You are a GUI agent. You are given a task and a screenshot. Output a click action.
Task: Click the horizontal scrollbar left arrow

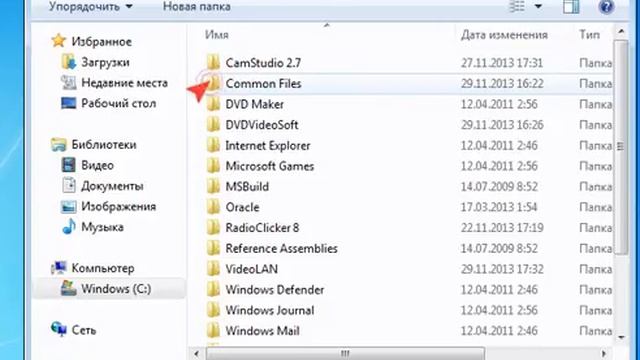tap(197, 353)
